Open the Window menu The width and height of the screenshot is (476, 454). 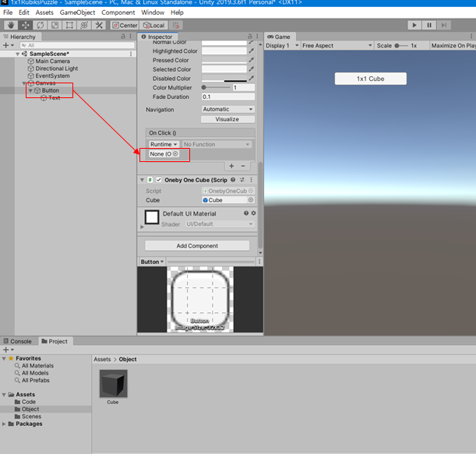(x=153, y=12)
